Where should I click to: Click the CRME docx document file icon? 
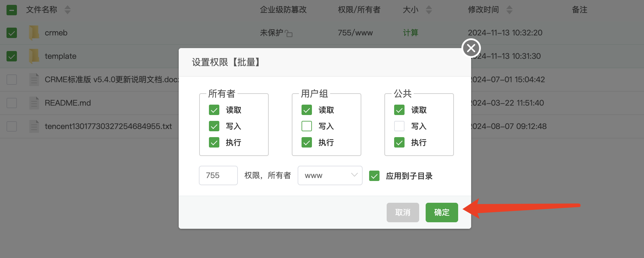click(x=34, y=80)
